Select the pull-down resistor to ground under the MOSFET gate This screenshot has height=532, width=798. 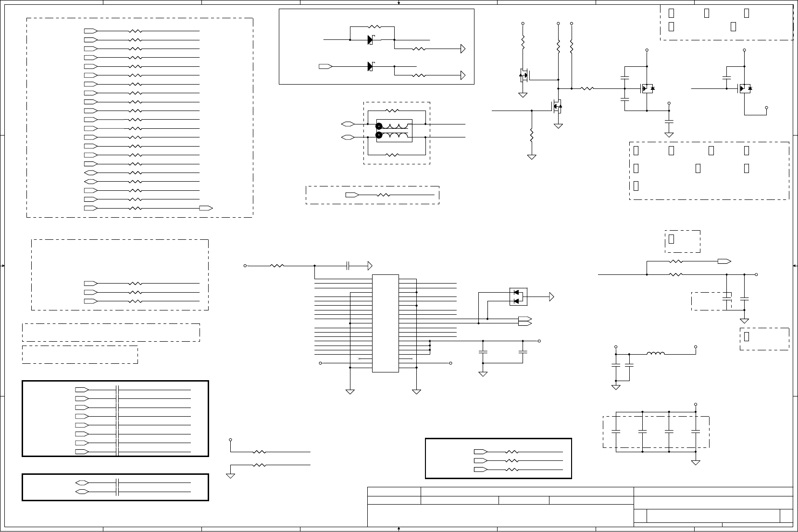point(532,135)
